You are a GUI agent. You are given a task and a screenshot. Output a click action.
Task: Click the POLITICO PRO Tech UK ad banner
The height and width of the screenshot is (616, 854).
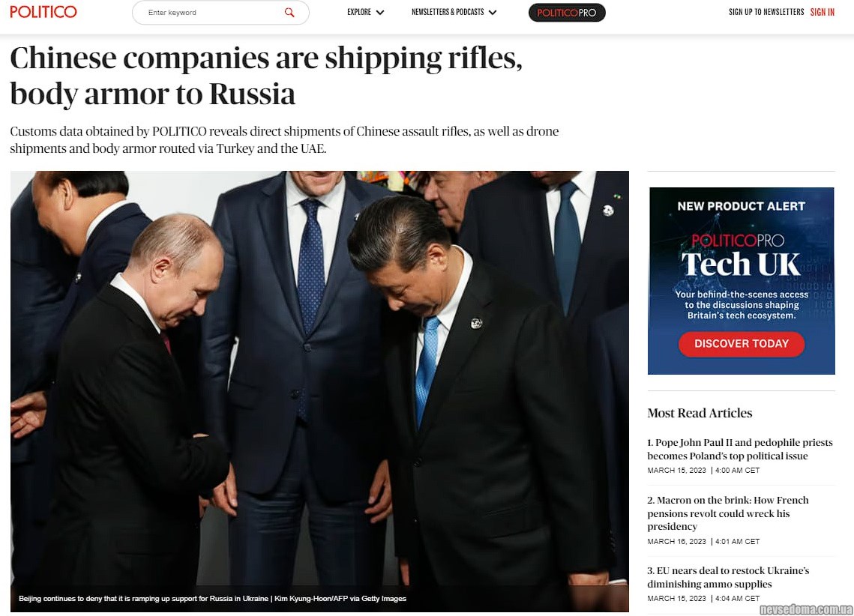coord(741,281)
